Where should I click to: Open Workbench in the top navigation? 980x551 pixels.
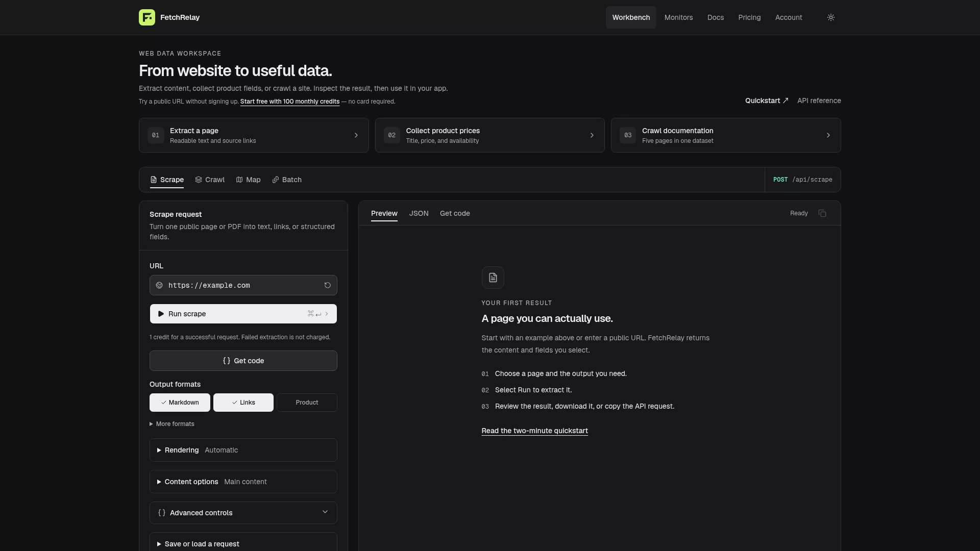pos(631,17)
